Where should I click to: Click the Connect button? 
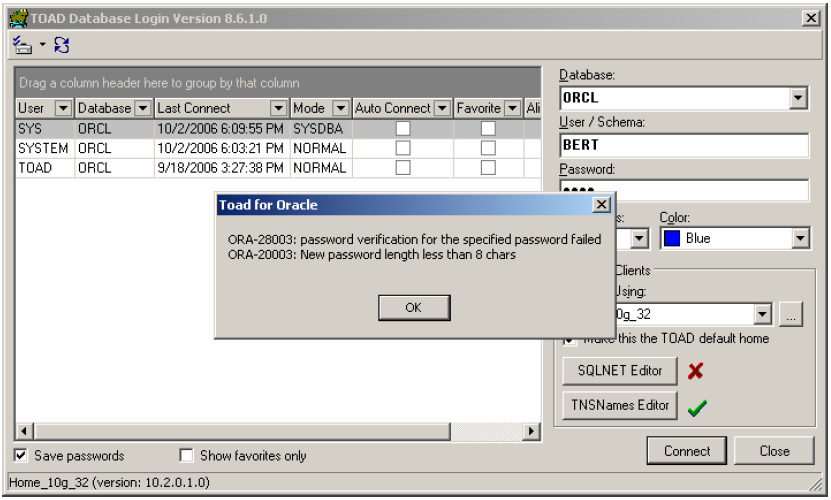[x=686, y=451]
